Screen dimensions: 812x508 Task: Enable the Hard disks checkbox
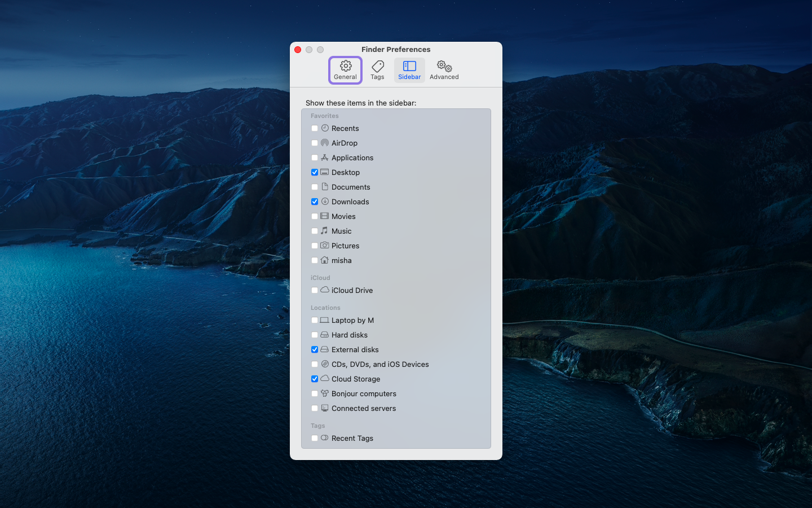315,335
